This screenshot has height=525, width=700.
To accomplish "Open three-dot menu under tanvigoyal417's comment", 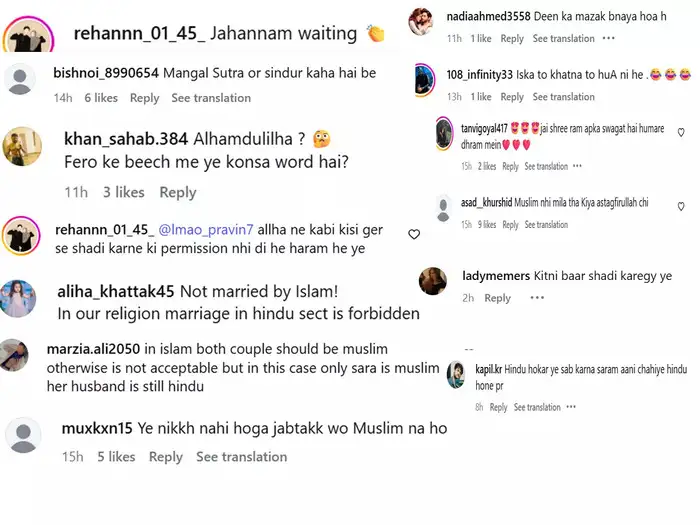I will (x=577, y=166).
